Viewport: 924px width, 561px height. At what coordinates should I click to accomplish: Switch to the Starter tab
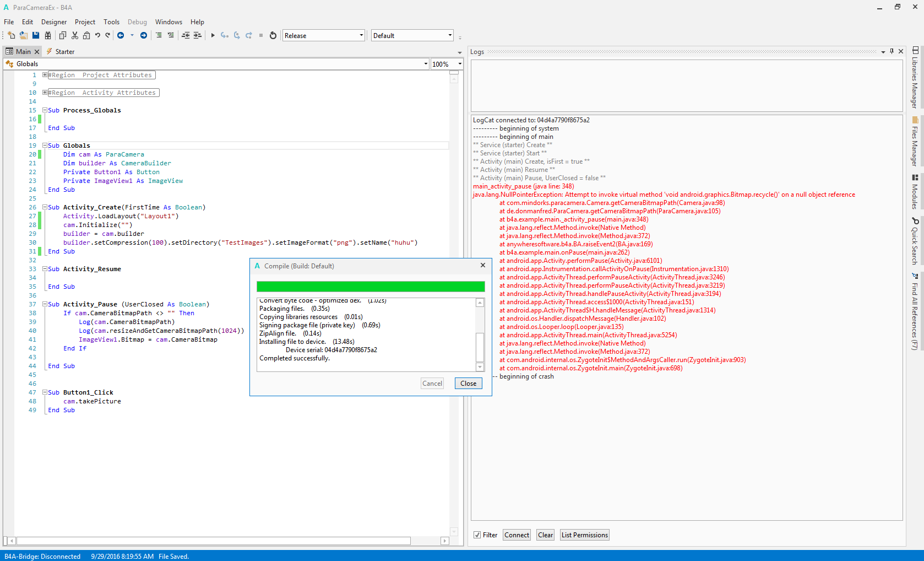coord(61,52)
